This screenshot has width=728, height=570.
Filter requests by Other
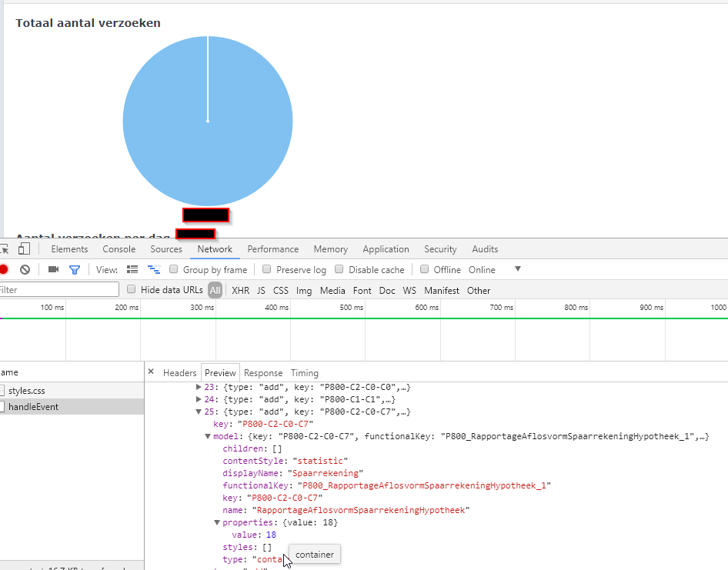click(479, 290)
